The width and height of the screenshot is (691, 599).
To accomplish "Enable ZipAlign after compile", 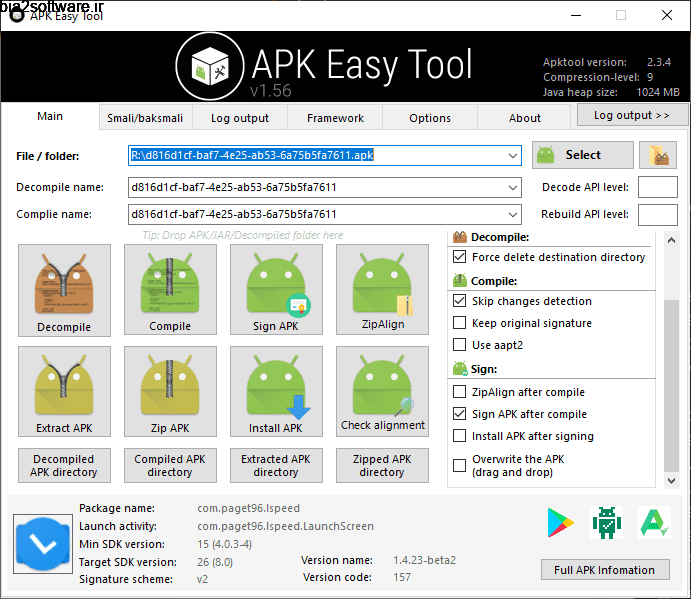I will (x=460, y=391).
